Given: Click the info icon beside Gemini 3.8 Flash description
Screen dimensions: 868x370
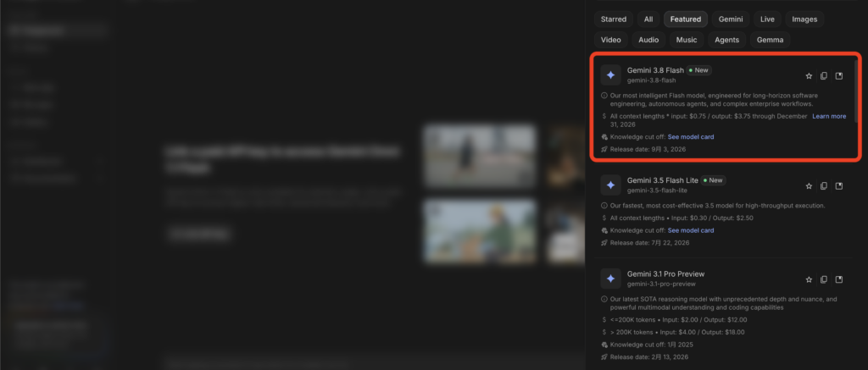Looking at the screenshot, I should [x=604, y=95].
